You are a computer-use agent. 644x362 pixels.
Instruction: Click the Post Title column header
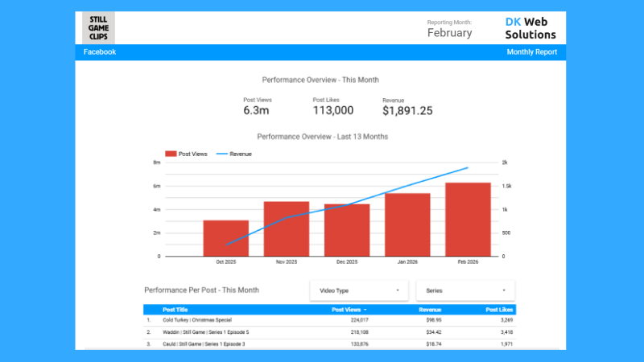click(x=175, y=310)
